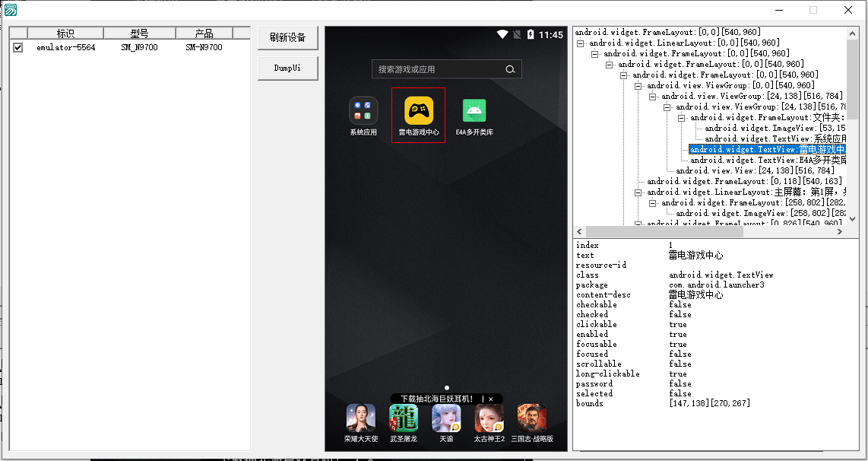This screenshot has height=461, width=868.
Task: Launch the E4A多开类库 app
Action: coord(474,111)
